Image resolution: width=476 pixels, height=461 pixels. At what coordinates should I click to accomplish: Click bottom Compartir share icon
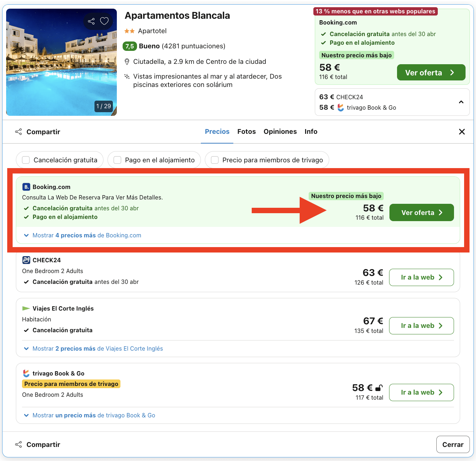click(x=18, y=444)
